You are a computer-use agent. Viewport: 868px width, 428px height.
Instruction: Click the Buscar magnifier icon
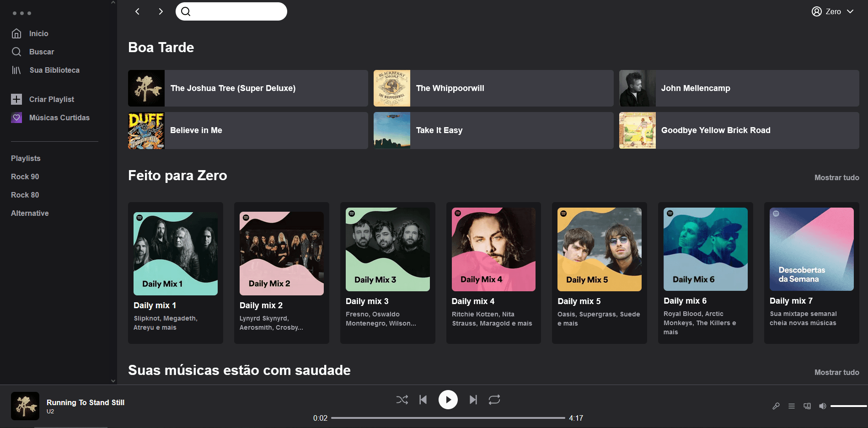[16, 52]
